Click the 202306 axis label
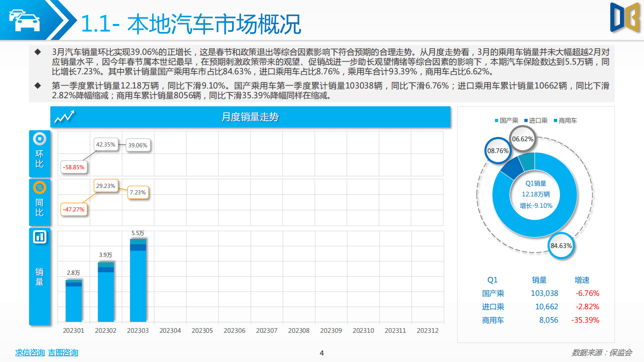This screenshot has width=644, height=362. pyautogui.click(x=235, y=331)
